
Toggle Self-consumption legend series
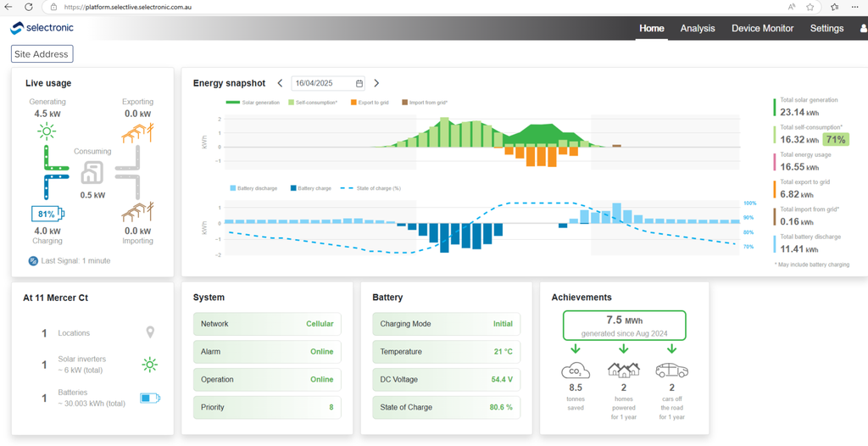pos(312,103)
